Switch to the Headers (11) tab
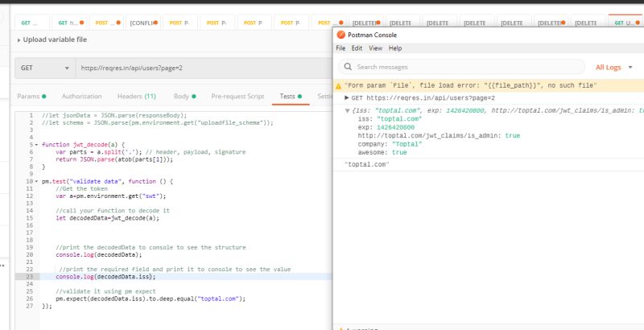 tap(136, 97)
